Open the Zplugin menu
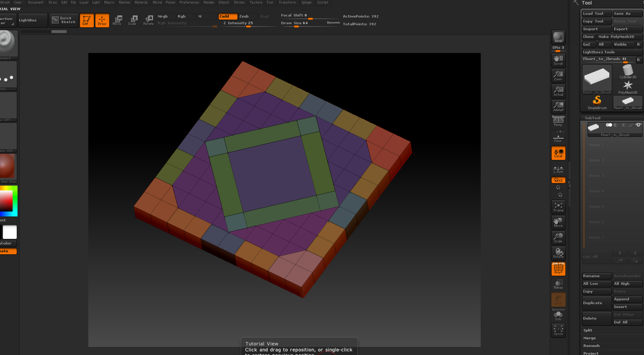Screen dimensions: 644x355 click(x=306, y=2)
